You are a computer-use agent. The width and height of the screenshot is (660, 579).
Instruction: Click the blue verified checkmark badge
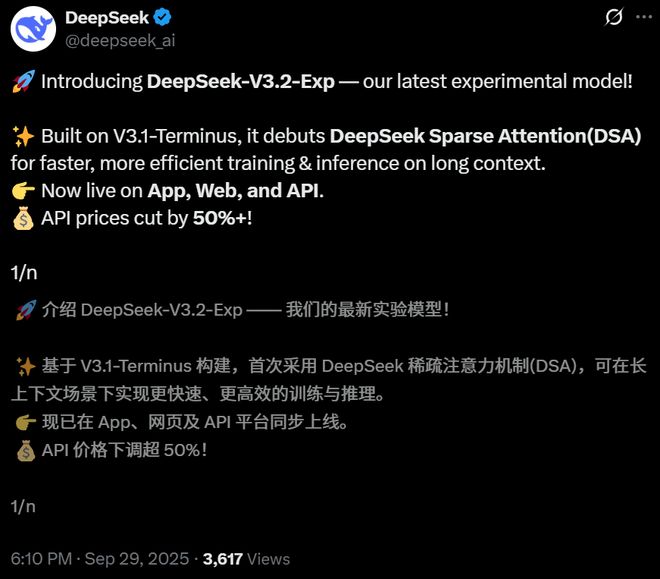coord(162,17)
